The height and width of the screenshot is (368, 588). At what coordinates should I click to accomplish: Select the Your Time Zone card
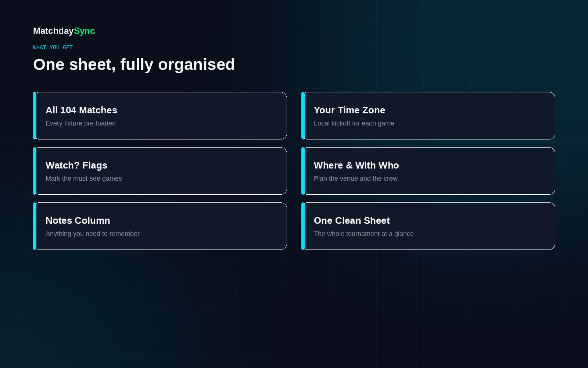[428, 116]
